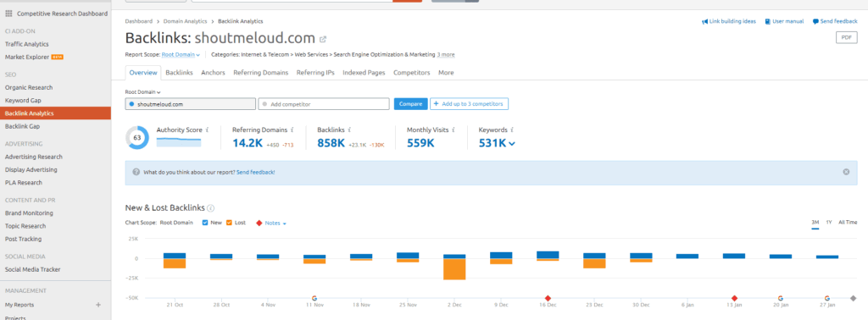Screen dimensions: 868x320
Task: Open the Notes dropdown
Action: point(275,223)
